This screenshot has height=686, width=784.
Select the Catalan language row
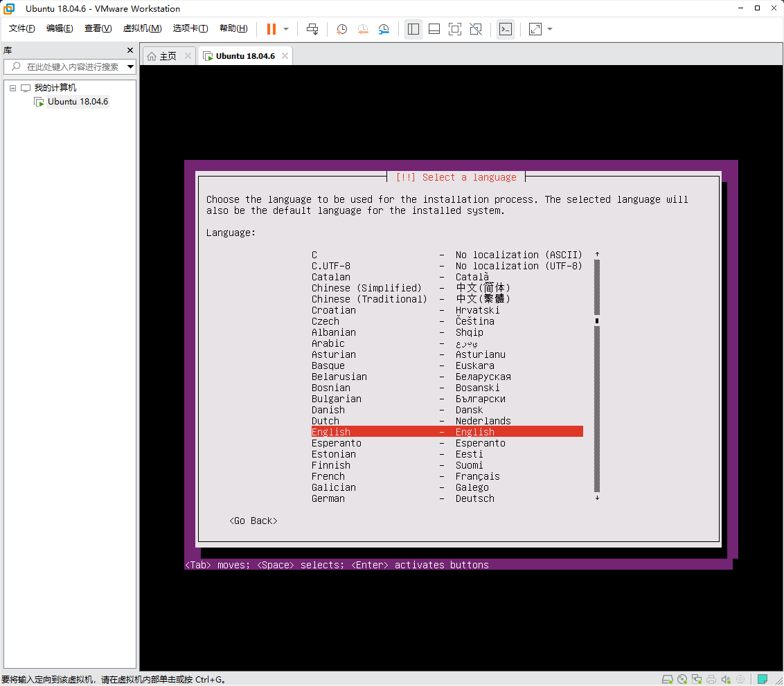[x=447, y=277]
